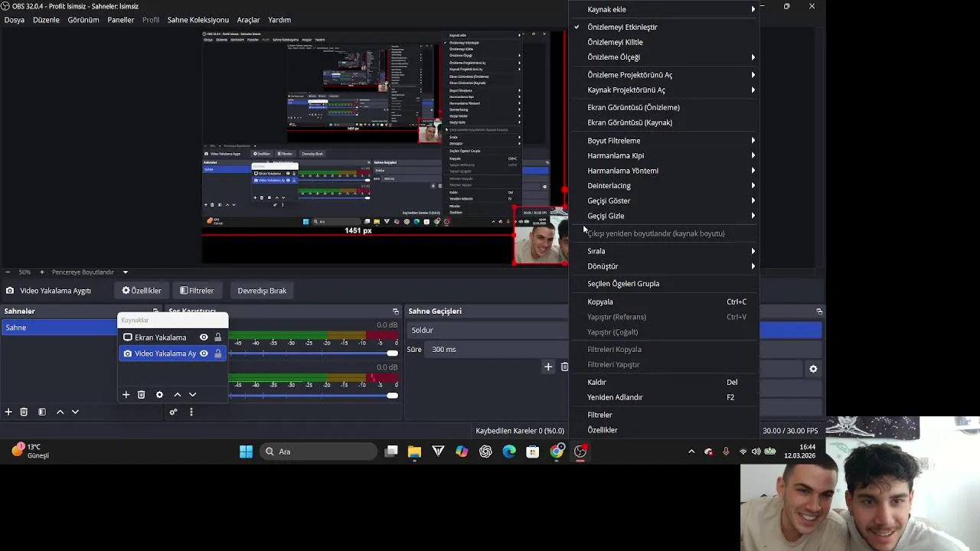980x551 pixels.
Task: Expand the Kaynak ekle submenu
Action: [x=665, y=9]
